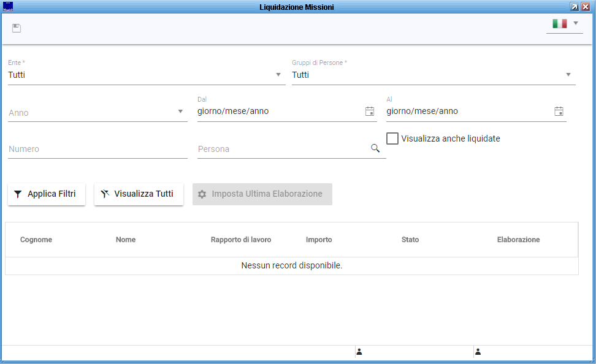Screen dimensions: 596x364
Task: Sort by Cognome column header
Action: click(36, 240)
